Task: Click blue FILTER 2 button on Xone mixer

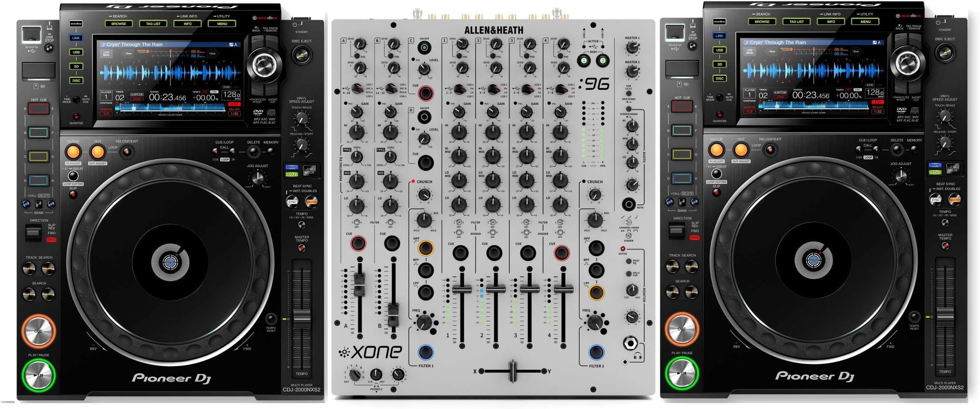Action: click(x=596, y=353)
